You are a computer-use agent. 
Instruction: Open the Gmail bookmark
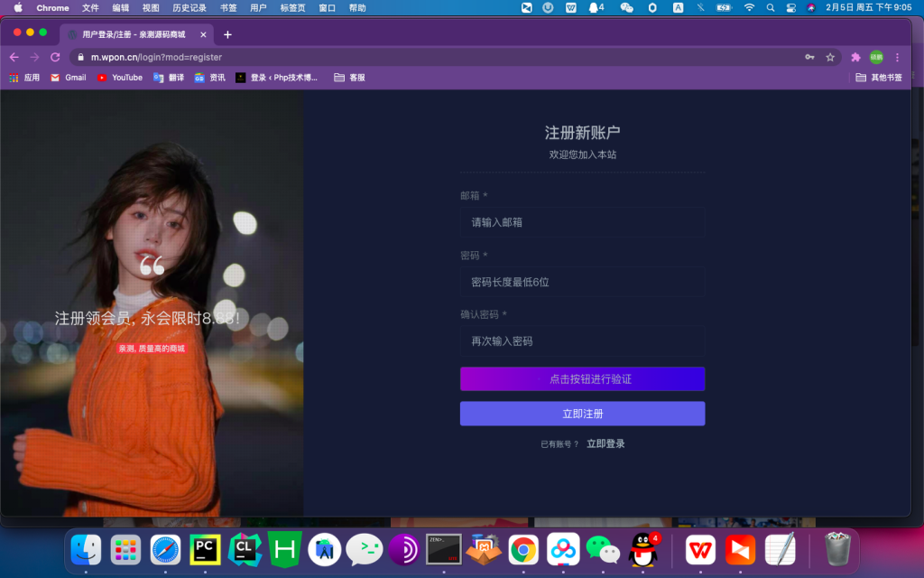coord(68,78)
